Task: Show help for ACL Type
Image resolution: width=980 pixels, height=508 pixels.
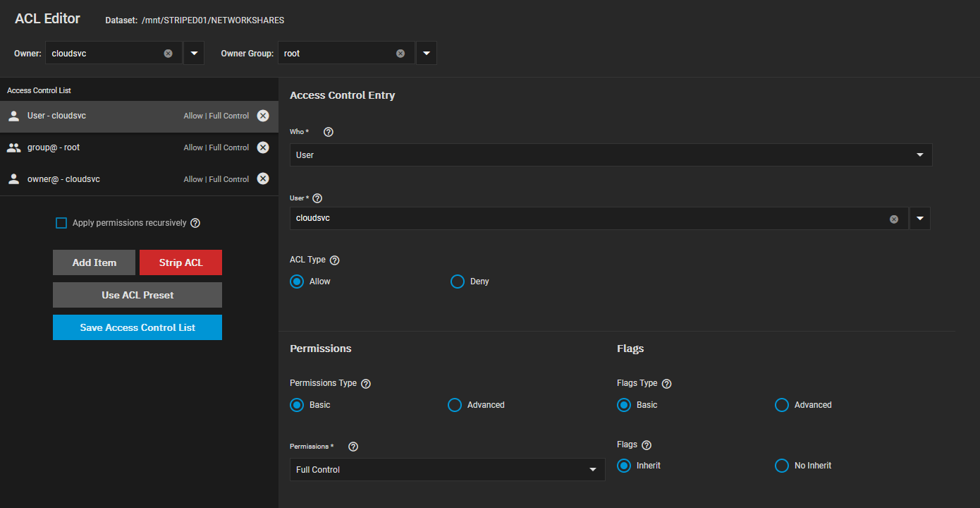Action: pos(335,260)
